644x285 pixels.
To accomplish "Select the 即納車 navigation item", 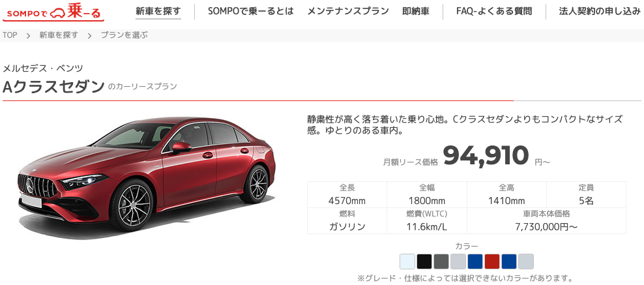I will pyautogui.click(x=416, y=11).
